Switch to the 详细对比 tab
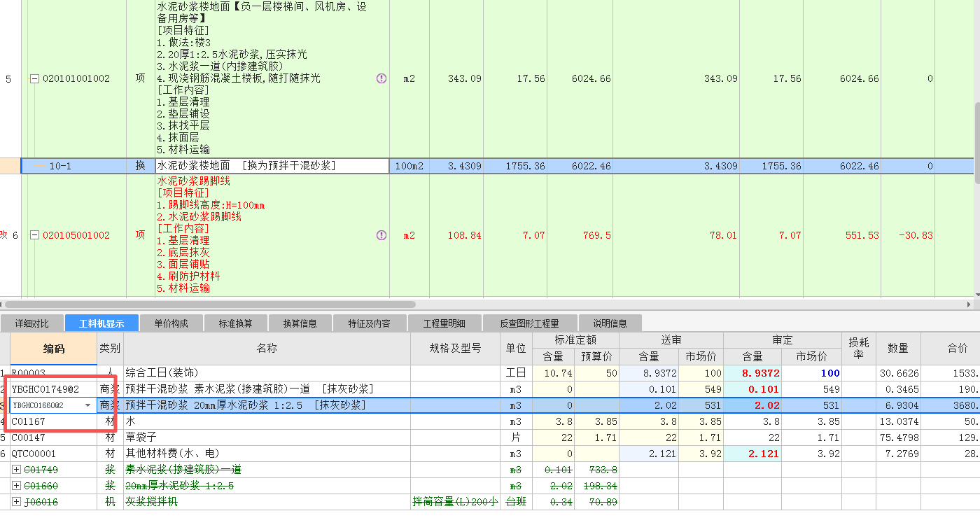Image resolution: width=980 pixels, height=525 pixels. click(32, 323)
